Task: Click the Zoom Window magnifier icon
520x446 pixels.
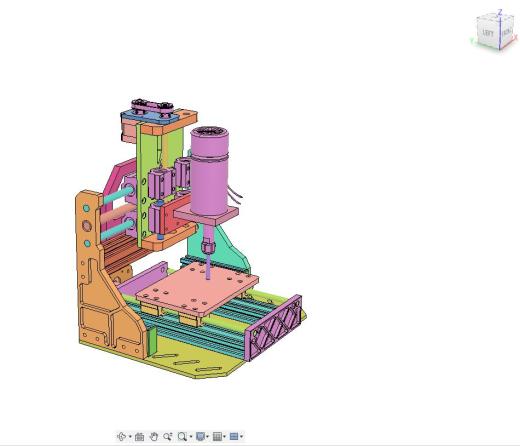Action: [182, 436]
